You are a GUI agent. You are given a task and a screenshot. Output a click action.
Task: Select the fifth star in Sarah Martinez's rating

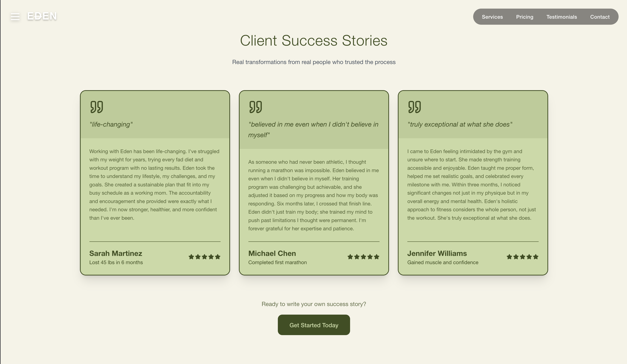tap(218, 256)
